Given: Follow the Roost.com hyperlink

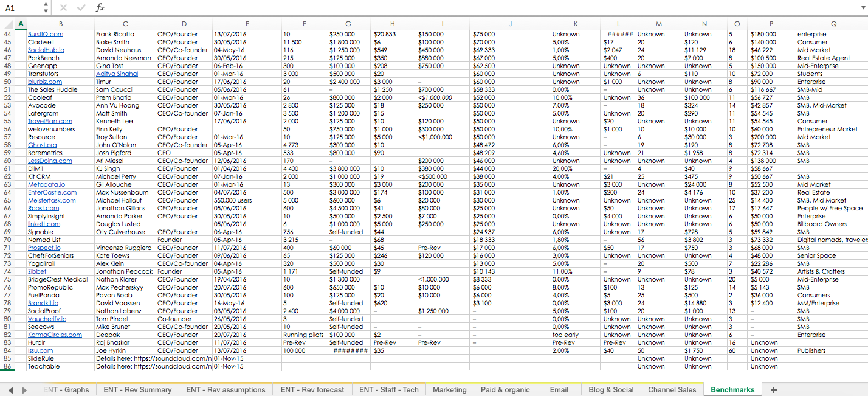Looking at the screenshot, I should click(x=44, y=209).
